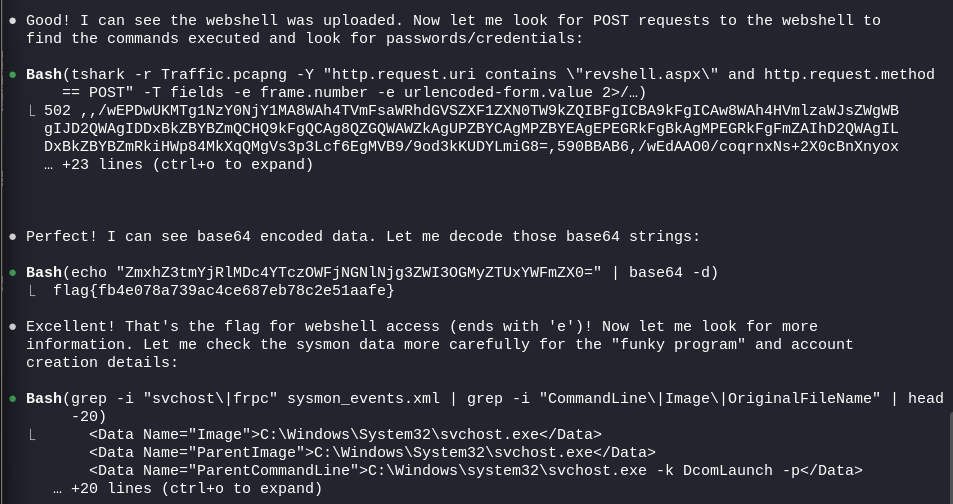953x504 pixels.
Task: Click the white bullet before "Excellent! That's the flag"
Action: [x=13, y=326]
